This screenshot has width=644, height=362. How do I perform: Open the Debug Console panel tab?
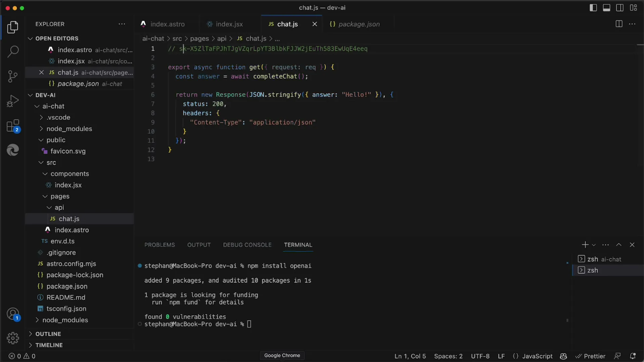pyautogui.click(x=247, y=245)
